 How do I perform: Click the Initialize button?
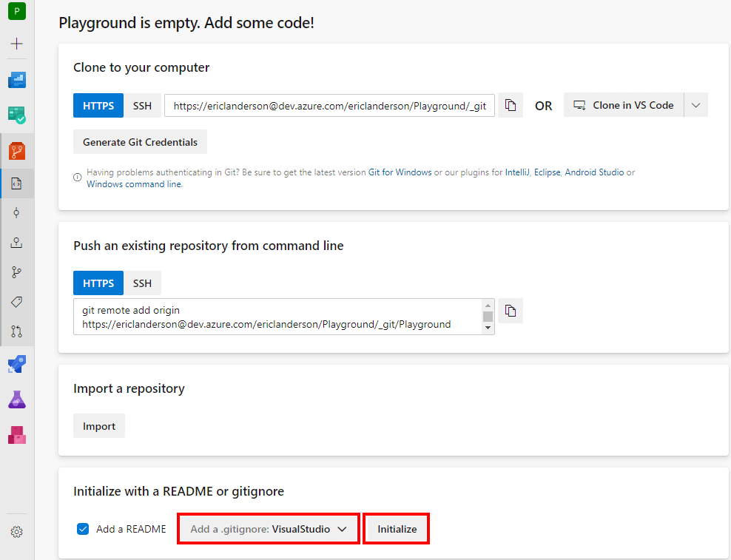tap(397, 529)
